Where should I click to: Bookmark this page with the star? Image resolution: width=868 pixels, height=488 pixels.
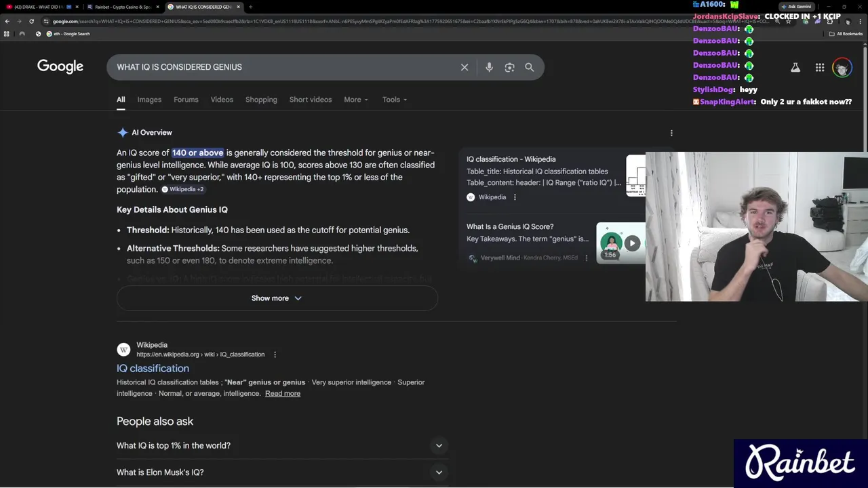[x=788, y=21]
